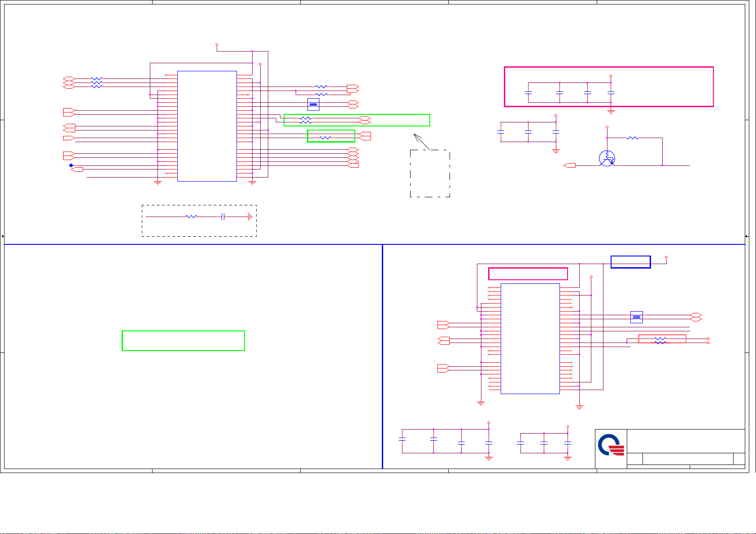The height and width of the screenshot is (534, 756).
Task: Select leftmost capacitor in the pink-boxed bank
Action: click(x=528, y=92)
